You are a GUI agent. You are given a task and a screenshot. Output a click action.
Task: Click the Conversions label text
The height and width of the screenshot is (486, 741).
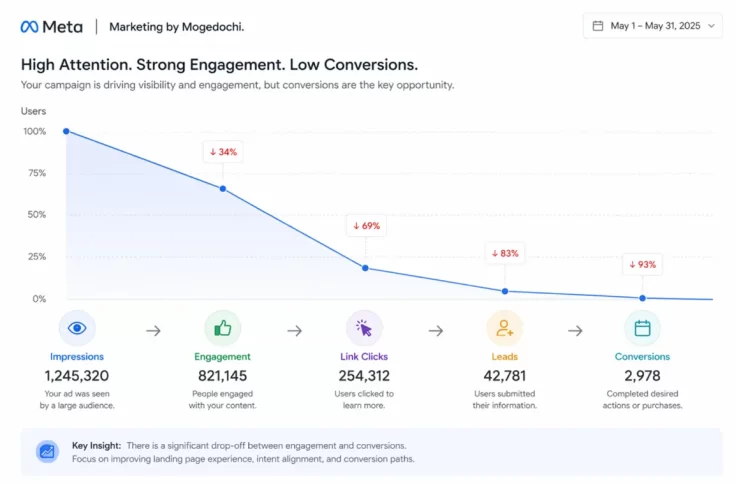[x=642, y=356]
